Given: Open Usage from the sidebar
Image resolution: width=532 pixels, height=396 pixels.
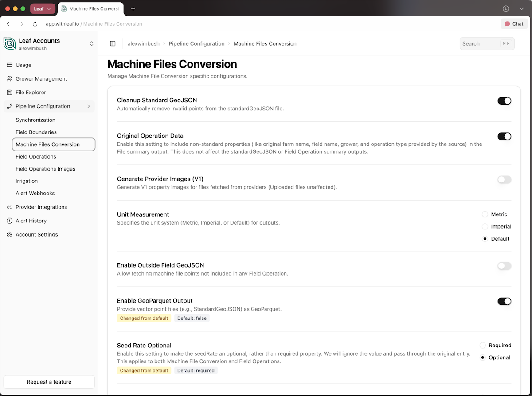Looking at the screenshot, I should [x=23, y=65].
